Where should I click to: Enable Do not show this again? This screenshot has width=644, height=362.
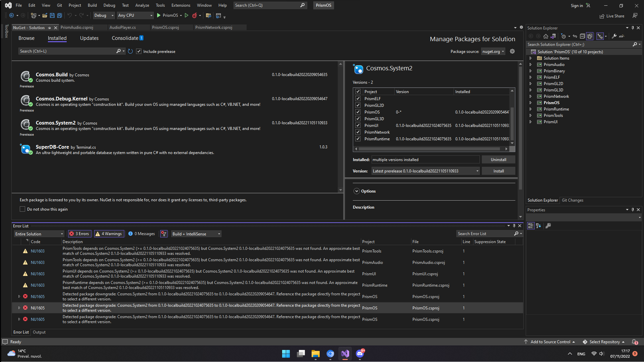(x=22, y=209)
